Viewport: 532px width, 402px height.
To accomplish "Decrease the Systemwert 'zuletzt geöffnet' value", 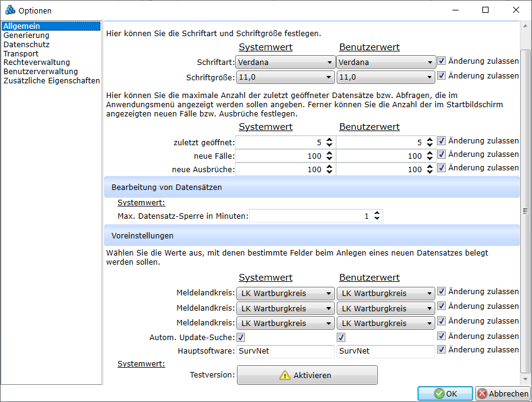I will tap(329, 145).
